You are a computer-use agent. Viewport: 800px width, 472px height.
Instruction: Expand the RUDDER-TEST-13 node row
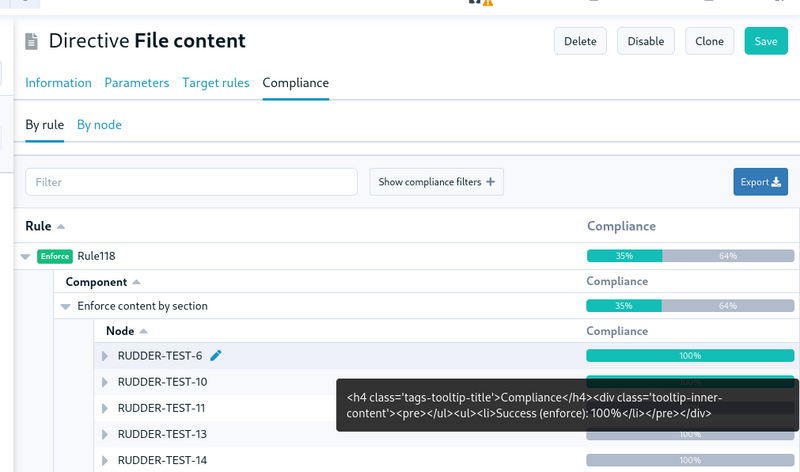(x=105, y=434)
